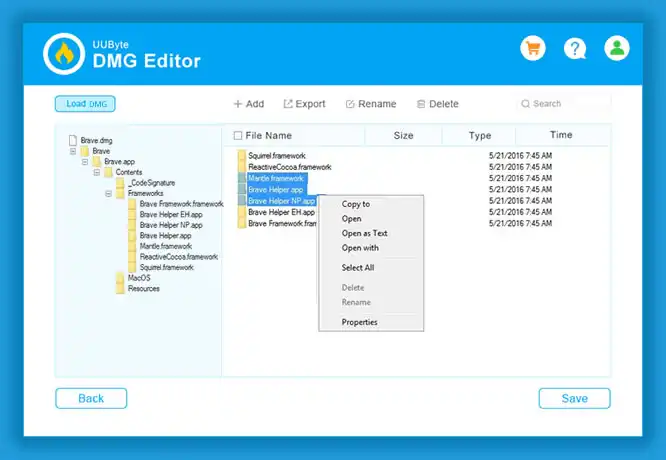Viewport: 666px width, 460px height.
Task: Choose Open as Text menu entry
Action: click(x=364, y=233)
